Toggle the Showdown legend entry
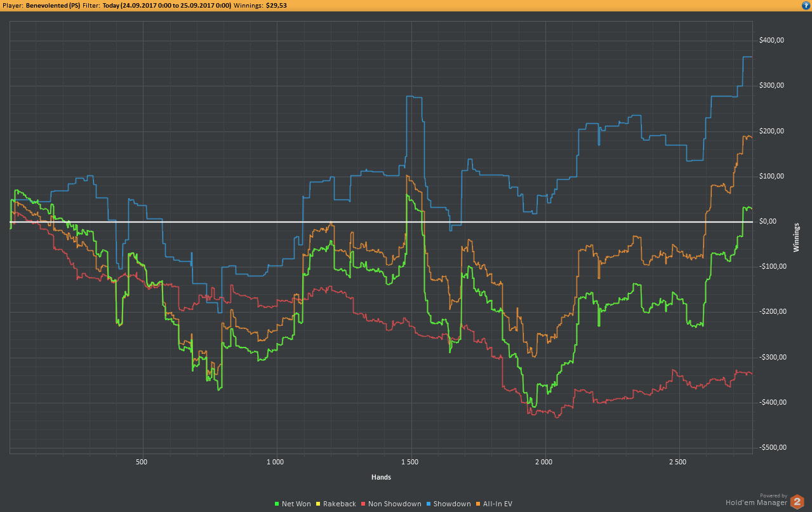 coord(449,504)
